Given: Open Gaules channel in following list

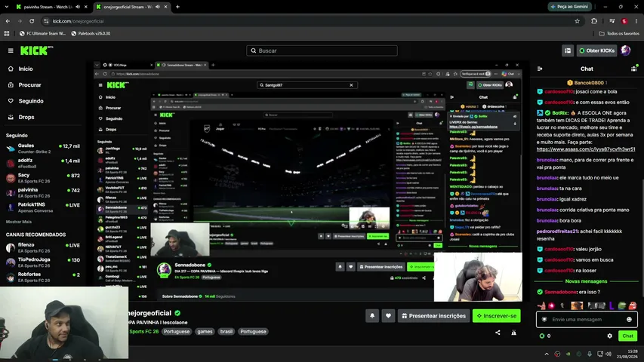Looking at the screenshot, I should coord(43,148).
